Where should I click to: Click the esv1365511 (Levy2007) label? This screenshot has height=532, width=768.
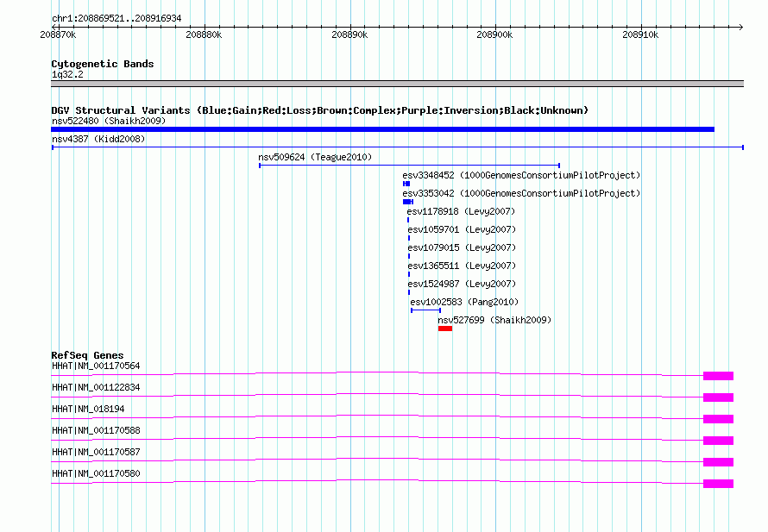pos(462,266)
